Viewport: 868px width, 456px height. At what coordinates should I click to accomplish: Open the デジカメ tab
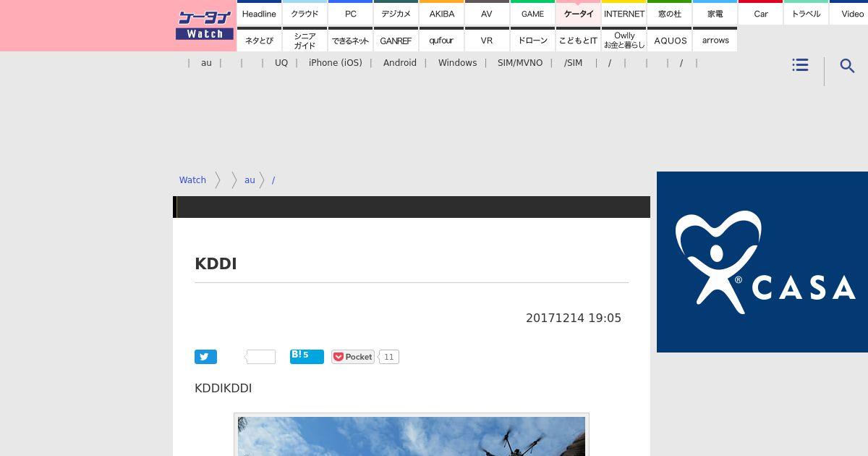(396, 13)
